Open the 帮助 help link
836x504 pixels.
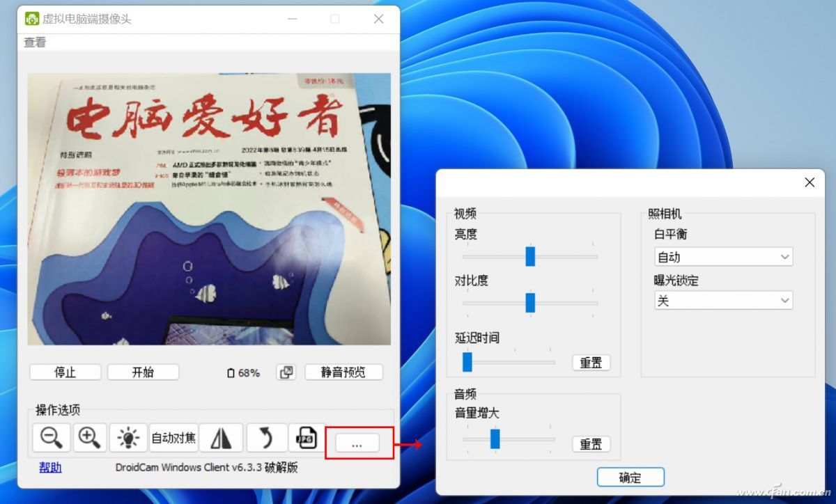[x=50, y=467]
